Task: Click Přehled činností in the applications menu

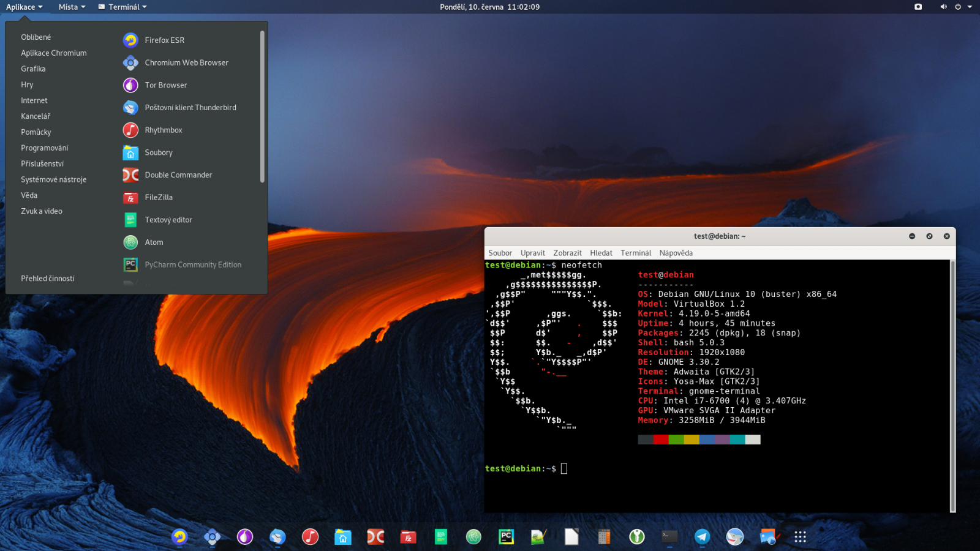Action: tap(48, 279)
